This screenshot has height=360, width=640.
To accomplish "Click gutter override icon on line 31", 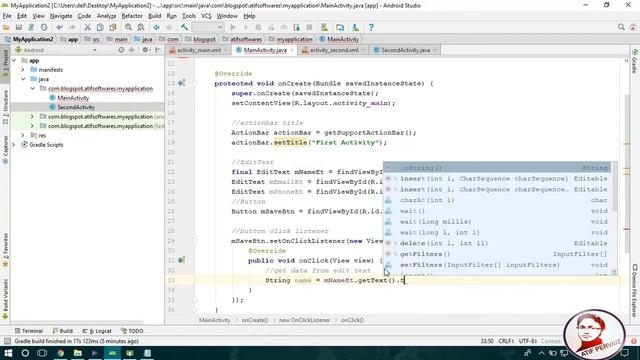I will click(x=182, y=260).
